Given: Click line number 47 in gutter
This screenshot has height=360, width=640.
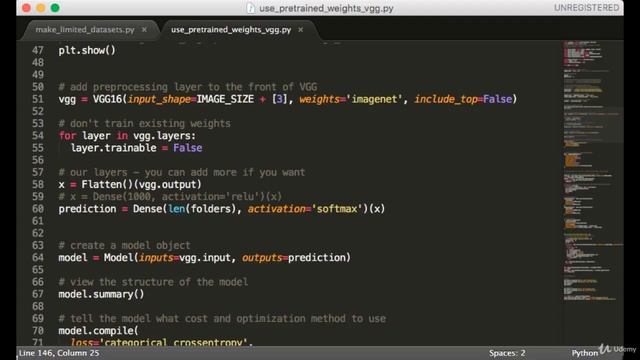Looking at the screenshot, I should tap(38, 50).
